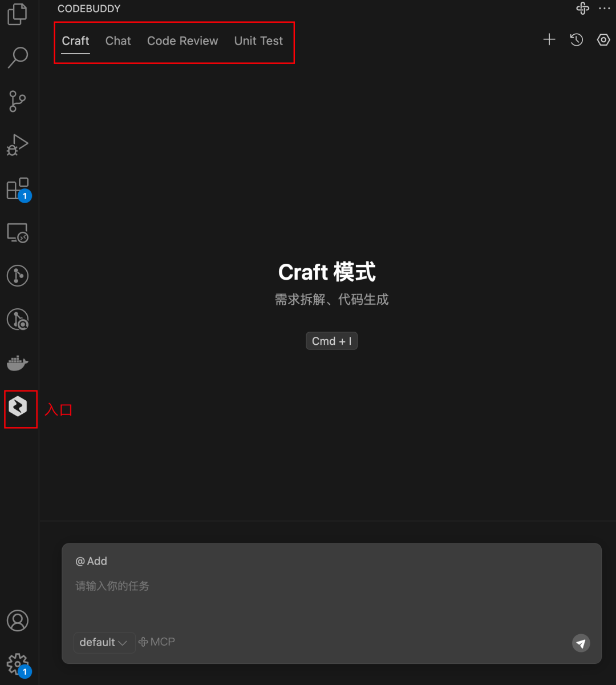Switch to the Code Review tab

pyautogui.click(x=183, y=41)
